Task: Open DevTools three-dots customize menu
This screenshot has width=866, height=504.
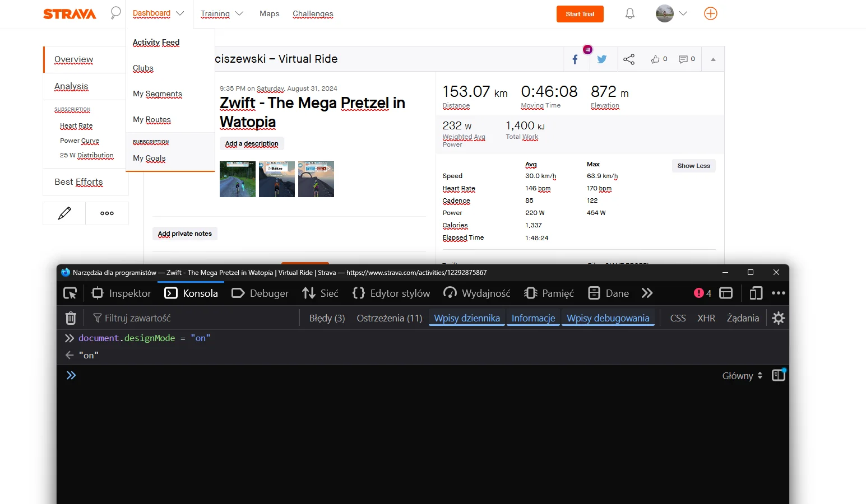Action: [x=779, y=293]
